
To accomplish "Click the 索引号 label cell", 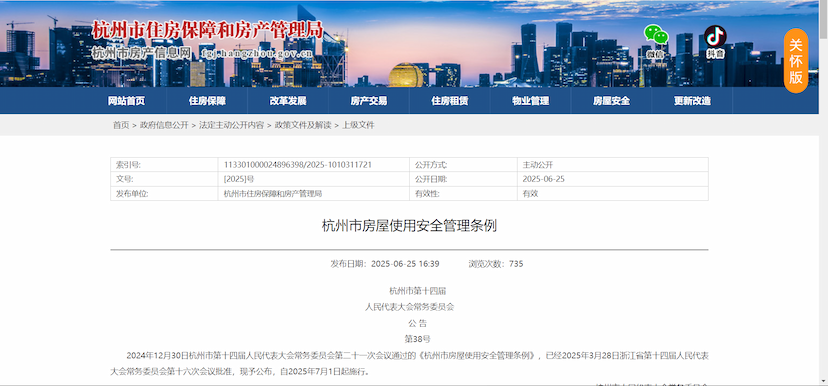I will click(x=164, y=165).
